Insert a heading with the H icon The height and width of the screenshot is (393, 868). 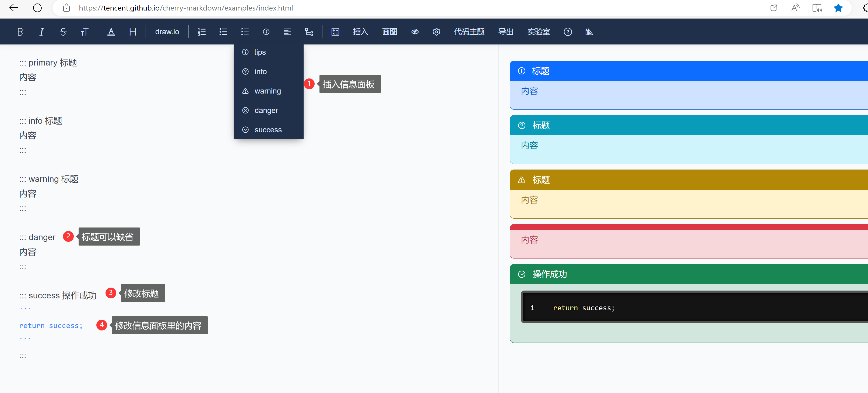(132, 31)
